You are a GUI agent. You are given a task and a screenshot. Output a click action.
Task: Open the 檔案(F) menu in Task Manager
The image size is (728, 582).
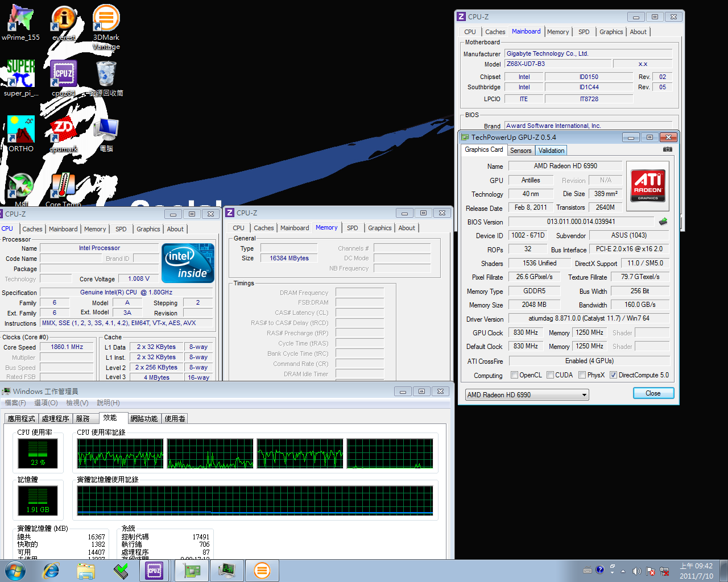[15, 403]
